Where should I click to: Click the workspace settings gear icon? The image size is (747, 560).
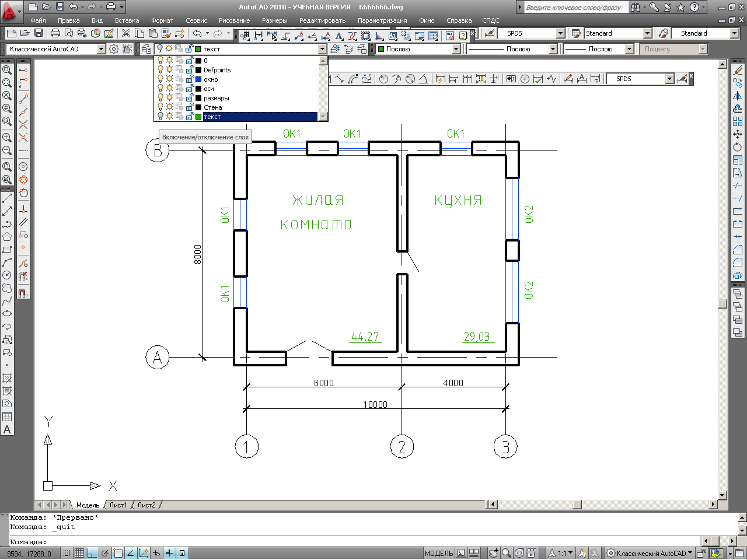click(114, 49)
